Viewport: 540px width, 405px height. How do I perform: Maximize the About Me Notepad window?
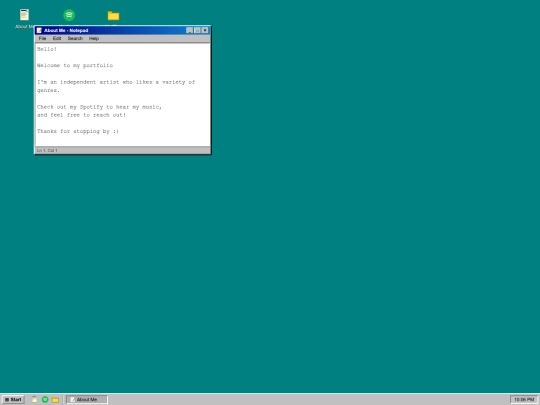[197, 30]
